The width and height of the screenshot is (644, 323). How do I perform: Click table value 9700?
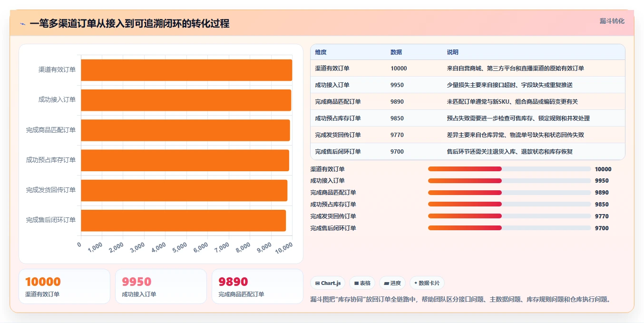(397, 152)
